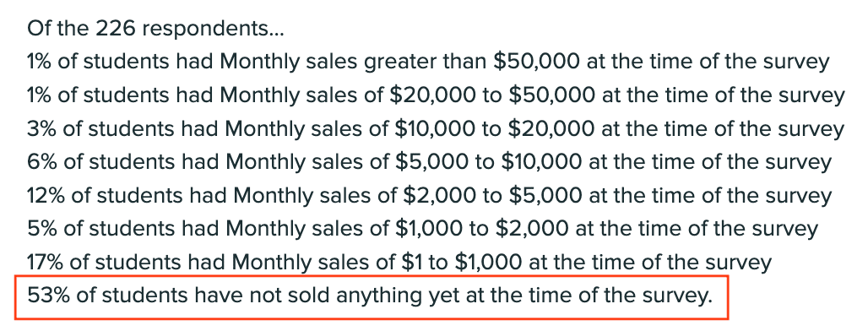868x331 pixels.
Task: Click the "12%" figure
Action: tap(46, 195)
